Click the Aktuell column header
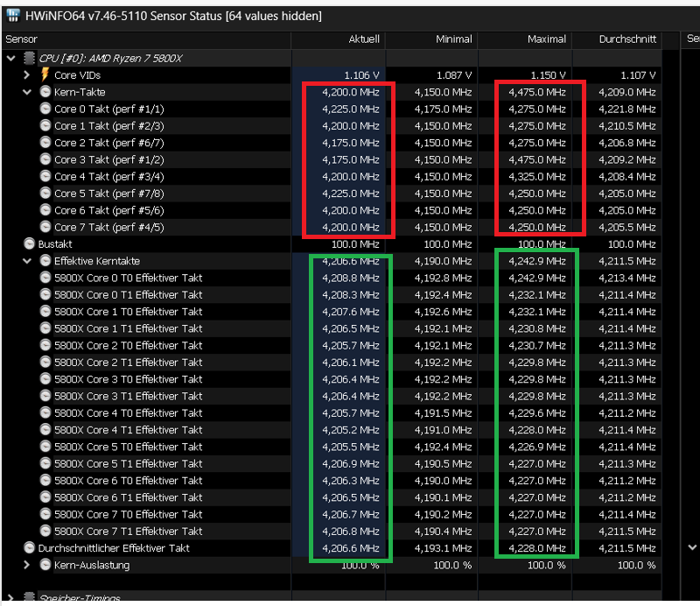The image size is (700, 606). [339, 39]
